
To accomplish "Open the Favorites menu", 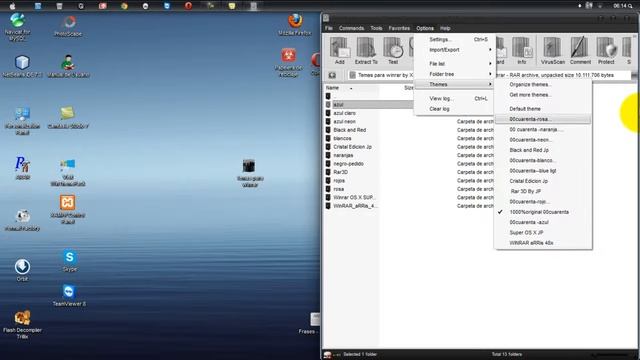I will pyautogui.click(x=399, y=28).
